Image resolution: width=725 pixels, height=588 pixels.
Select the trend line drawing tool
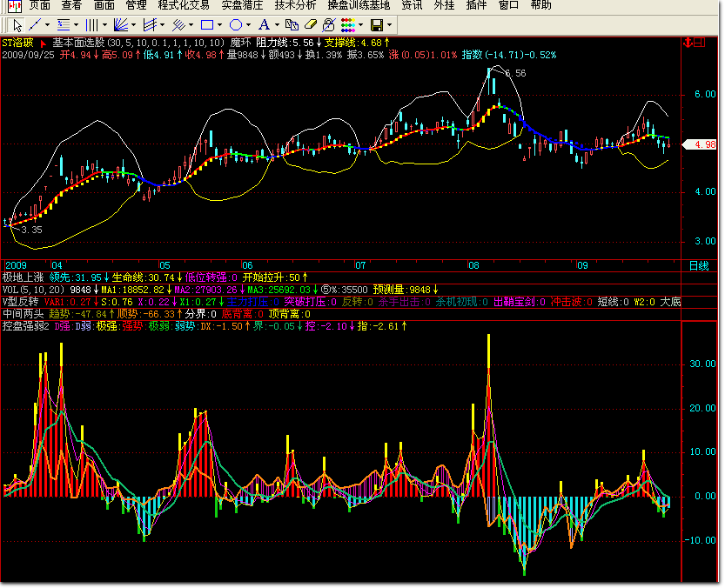coord(35,25)
